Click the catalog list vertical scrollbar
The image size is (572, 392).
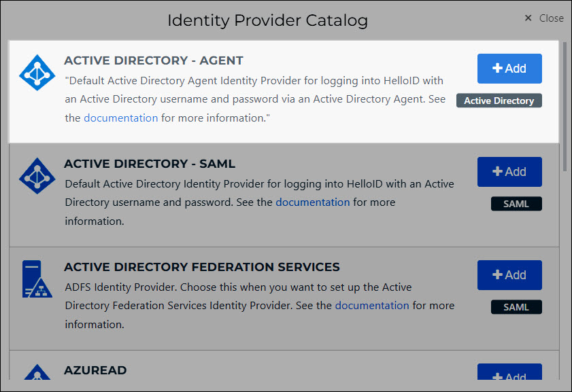(565, 106)
